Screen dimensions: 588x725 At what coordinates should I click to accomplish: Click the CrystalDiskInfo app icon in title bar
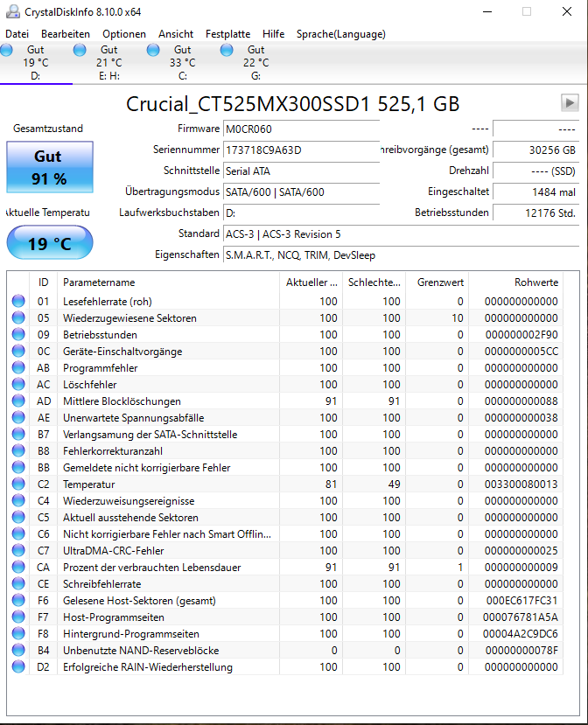pos(12,11)
